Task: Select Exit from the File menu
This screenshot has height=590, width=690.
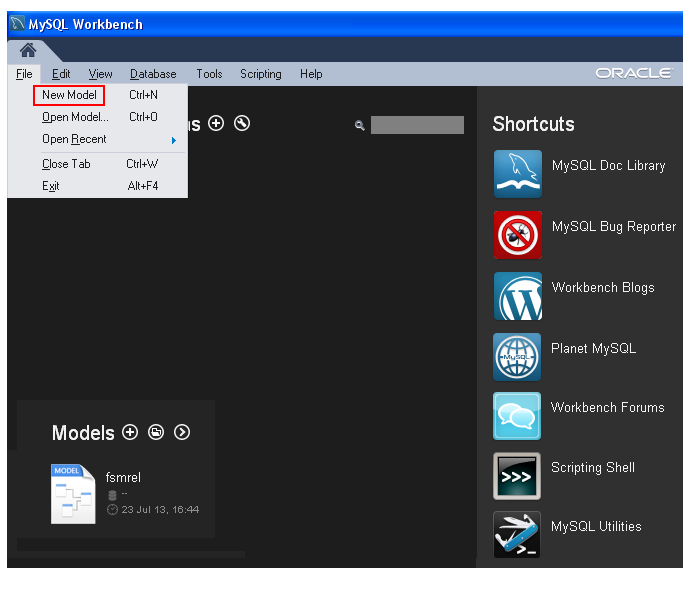Action: pyautogui.click(x=51, y=186)
